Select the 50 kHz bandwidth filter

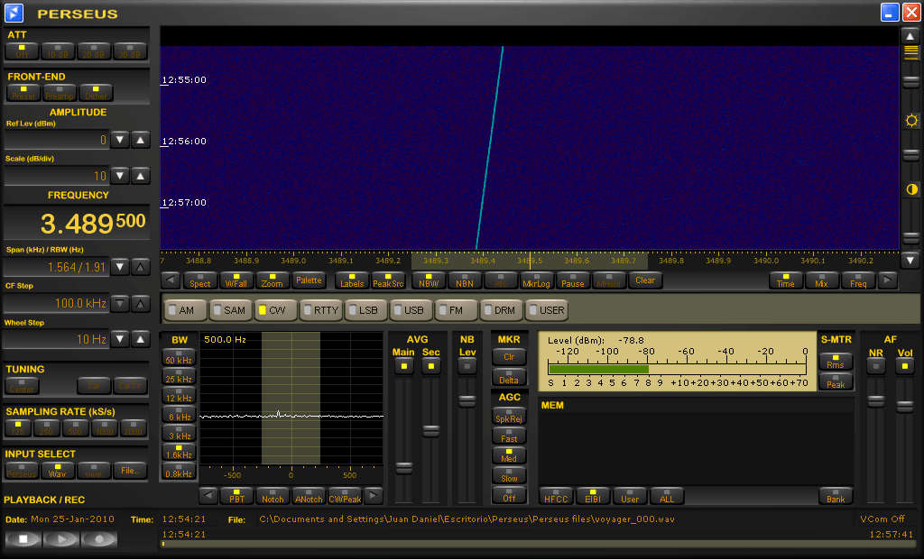pos(179,357)
